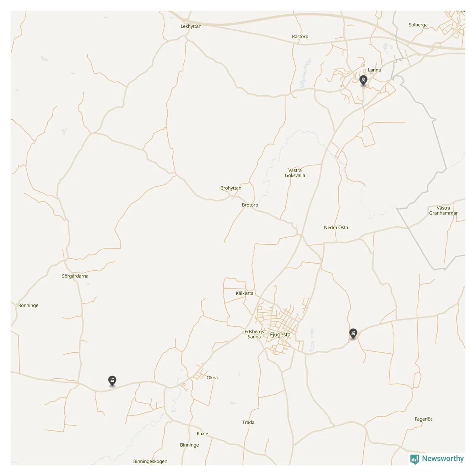The image size is (476, 476).
Task: Select the Brohyttan label
Action: [231, 188]
